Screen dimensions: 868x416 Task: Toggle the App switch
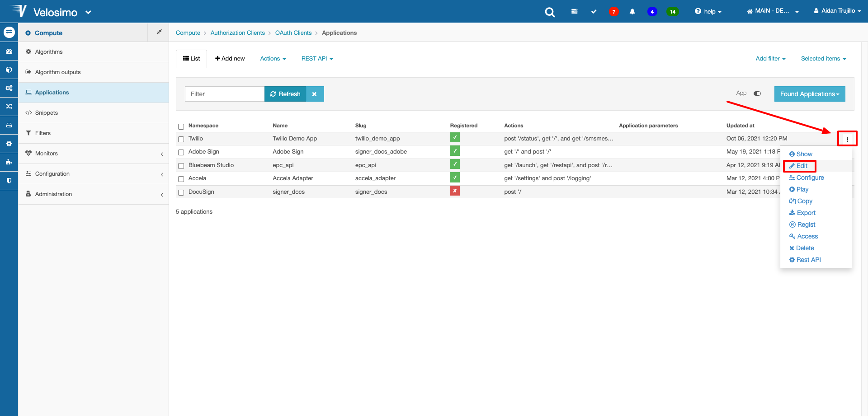click(757, 93)
